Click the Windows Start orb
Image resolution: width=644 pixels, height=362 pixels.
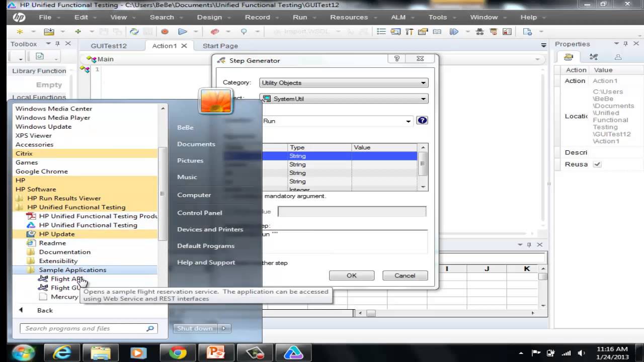24,353
